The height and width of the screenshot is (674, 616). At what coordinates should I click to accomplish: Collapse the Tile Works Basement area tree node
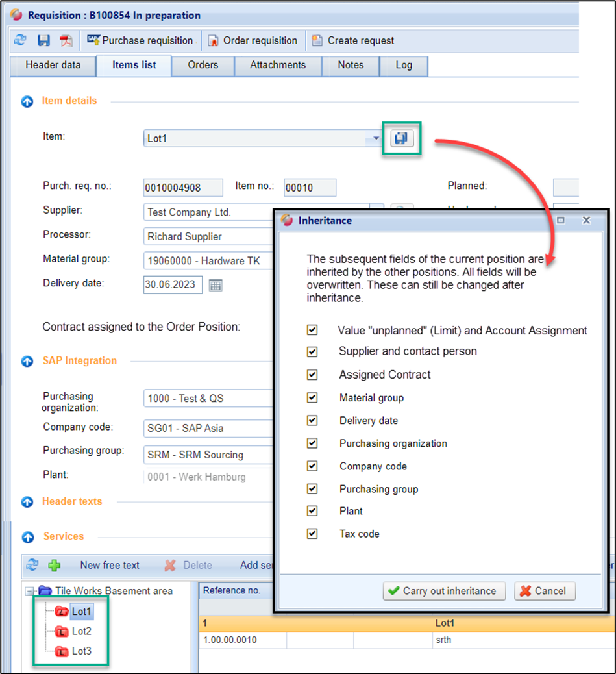pyautogui.click(x=29, y=591)
